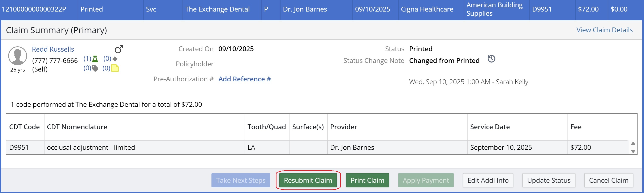644x193 pixels.
Task: Open notes via the yellow sticky note icon
Action: (115, 68)
